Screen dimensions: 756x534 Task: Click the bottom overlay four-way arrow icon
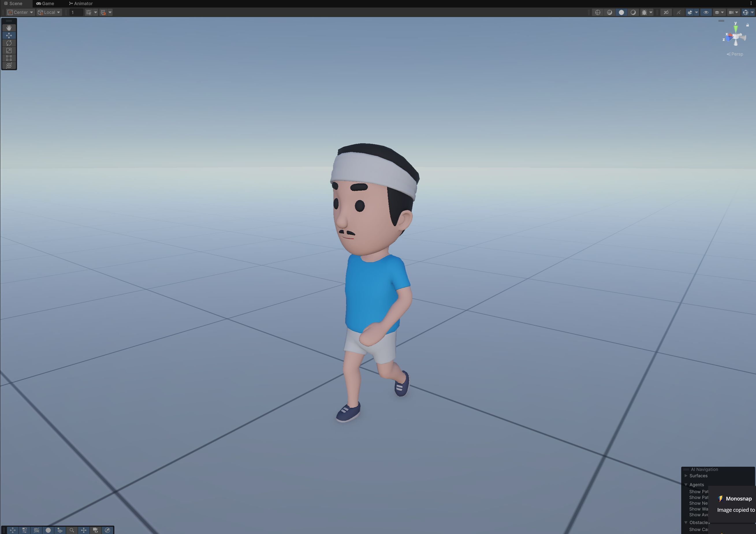click(x=84, y=530)
